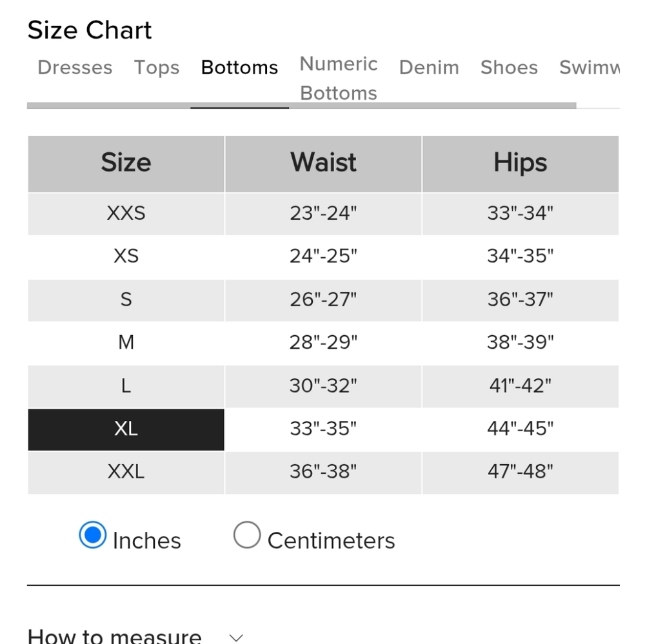Select the XXL size cell
Screen dimensions: 645x644
[x=126, y=473]
